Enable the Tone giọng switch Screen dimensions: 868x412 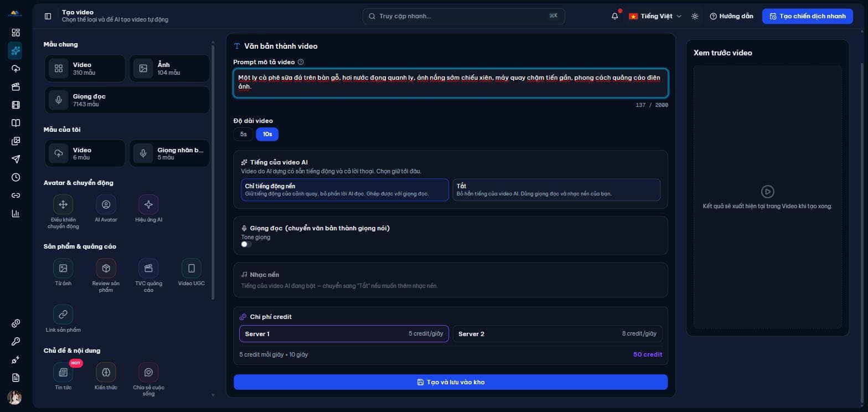tap(246, 244)
